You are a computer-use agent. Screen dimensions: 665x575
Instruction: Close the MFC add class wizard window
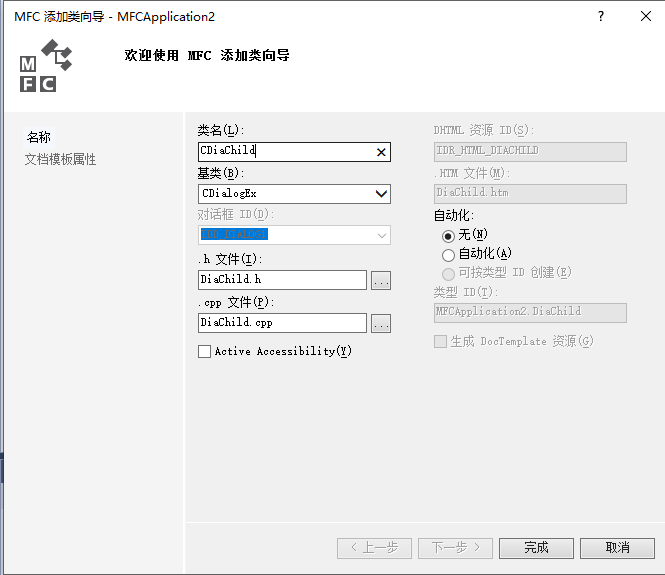[x=645, y=17]
